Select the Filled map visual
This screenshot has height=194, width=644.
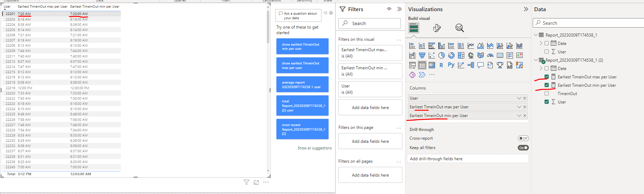(481, 55)
